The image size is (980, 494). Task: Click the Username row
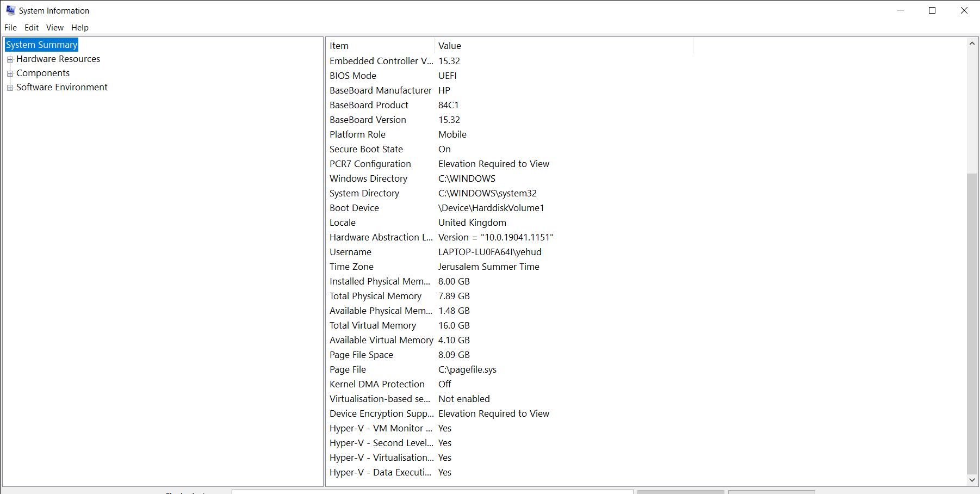[510, 252]
